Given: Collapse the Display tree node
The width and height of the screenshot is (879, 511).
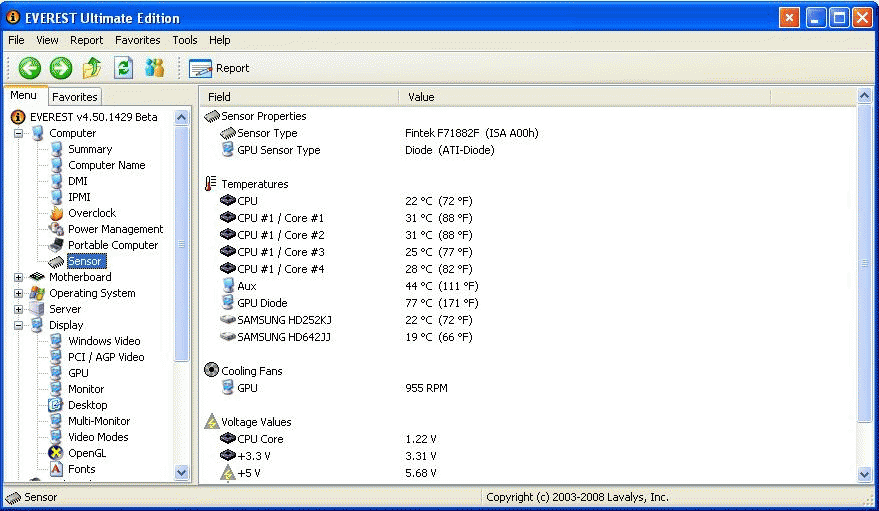Looking at the screenshot, I should (x=18, y=325).
